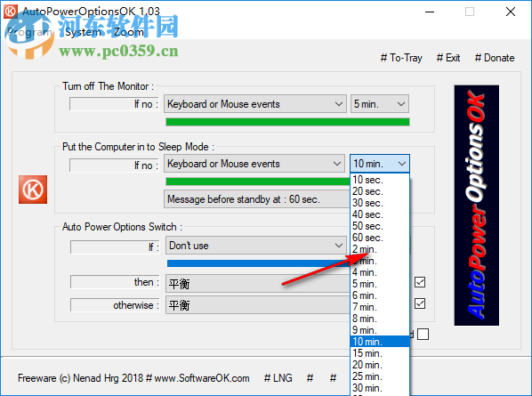Select 5 min. from the dropdown list
The width and height of the screenshot is (532, 396).
point(380,284)
